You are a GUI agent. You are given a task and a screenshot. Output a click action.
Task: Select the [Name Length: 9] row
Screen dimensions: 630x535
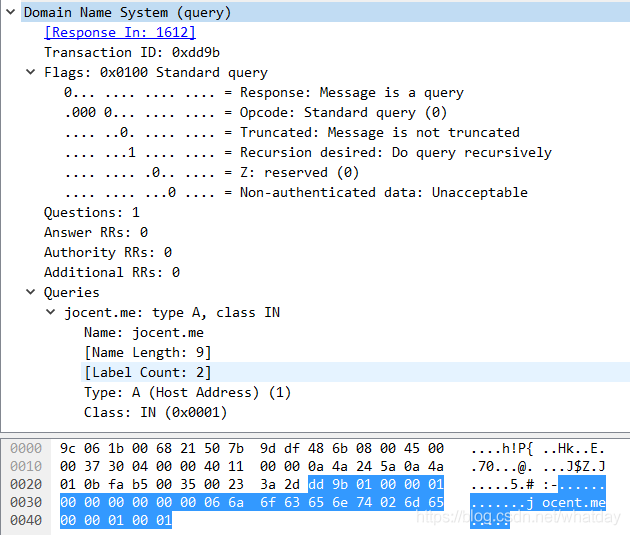[x=147, y=353]
